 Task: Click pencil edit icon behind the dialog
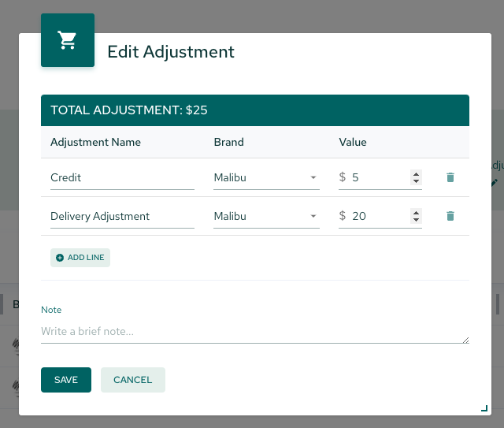coord(494,183)
